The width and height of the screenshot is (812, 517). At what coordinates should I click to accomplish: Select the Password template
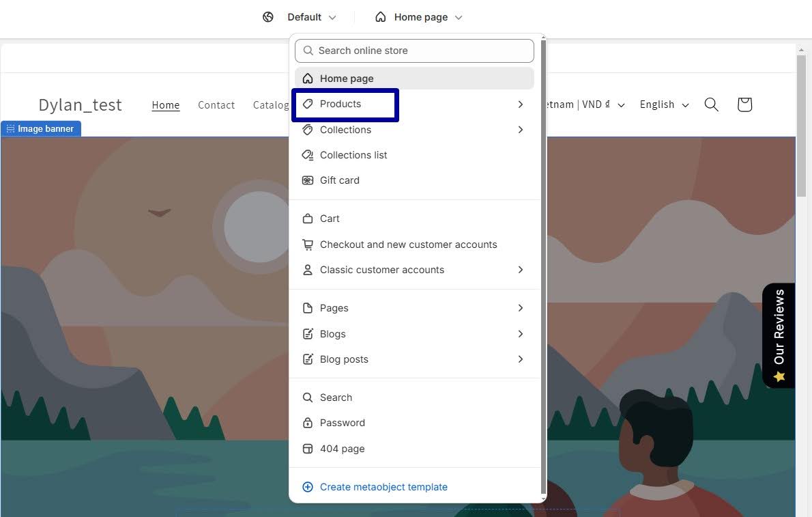(x=414, y=423)
